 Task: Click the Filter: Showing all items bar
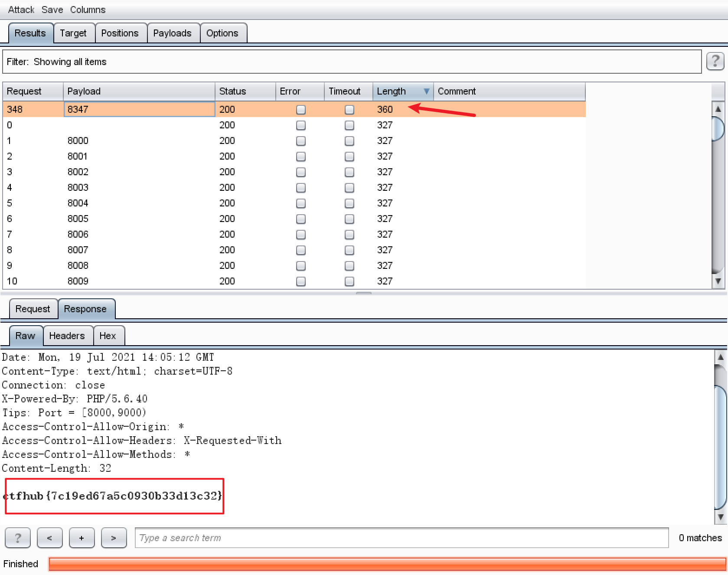(352, 62)
